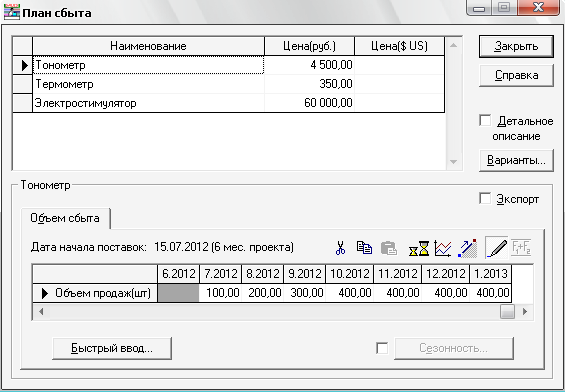565x392 pixels.
Task: Click the Объем продаж(шт) row header
Action: click(x=95, y=293)
